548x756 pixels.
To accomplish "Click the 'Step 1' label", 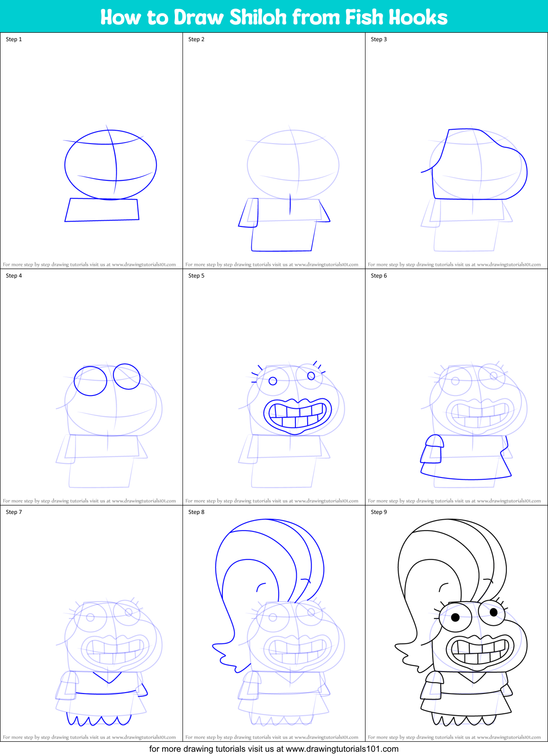I will pyautogui.click(x=14, y=39).
